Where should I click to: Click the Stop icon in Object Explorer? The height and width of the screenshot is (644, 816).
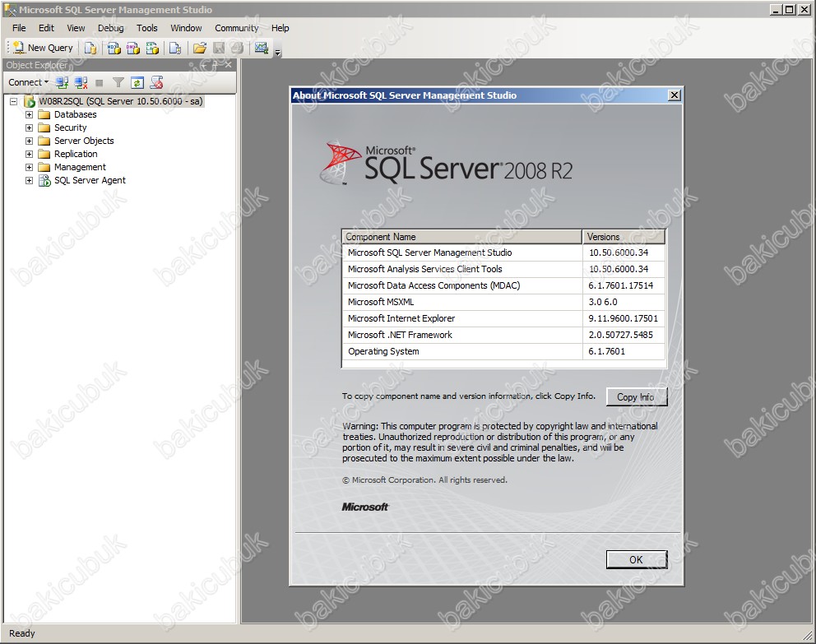point(100,82)
